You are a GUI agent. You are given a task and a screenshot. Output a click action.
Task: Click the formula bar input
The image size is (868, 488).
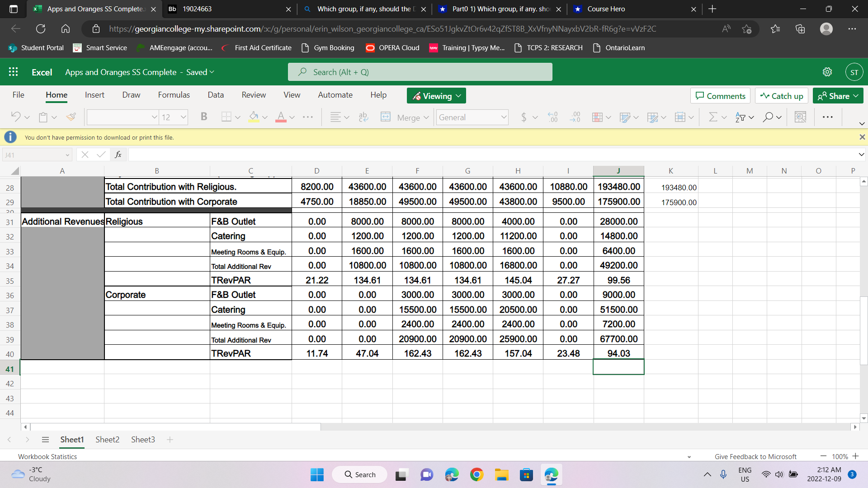[493, 155]
